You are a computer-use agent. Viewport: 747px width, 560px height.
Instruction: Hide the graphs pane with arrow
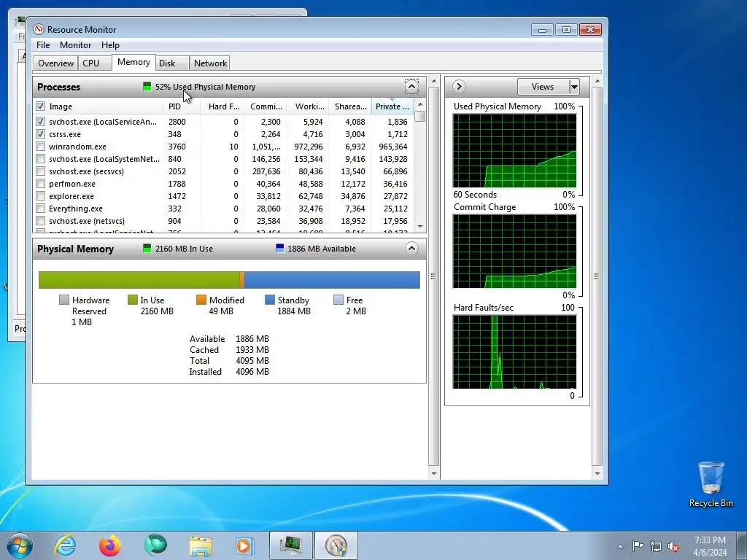pos(459,87)
